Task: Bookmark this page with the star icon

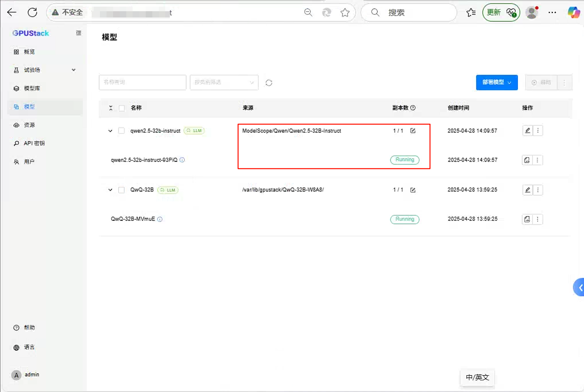Action: coord(345,13)
